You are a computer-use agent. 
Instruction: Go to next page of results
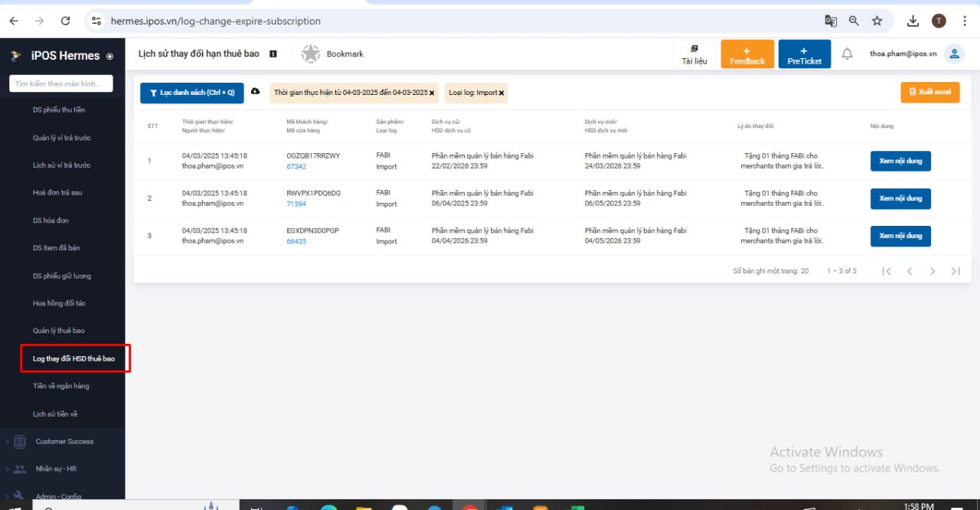click(x=933, y=271)
